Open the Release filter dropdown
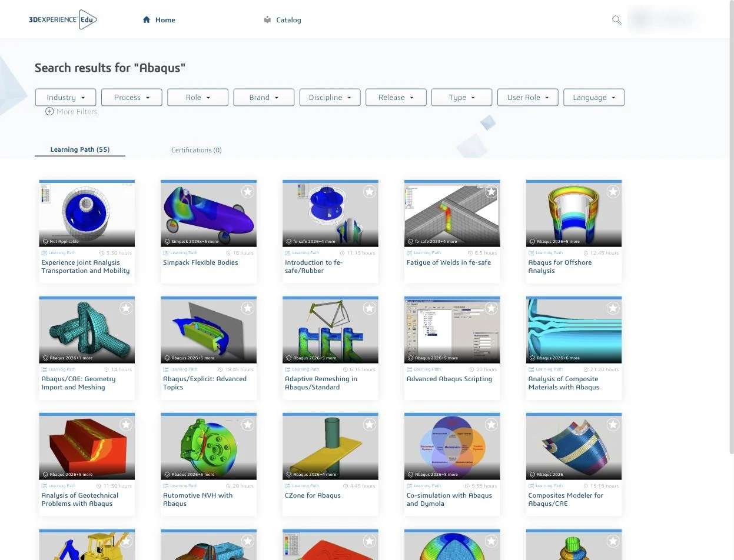Viewport: 734px width, 560px height. [396, 98]
